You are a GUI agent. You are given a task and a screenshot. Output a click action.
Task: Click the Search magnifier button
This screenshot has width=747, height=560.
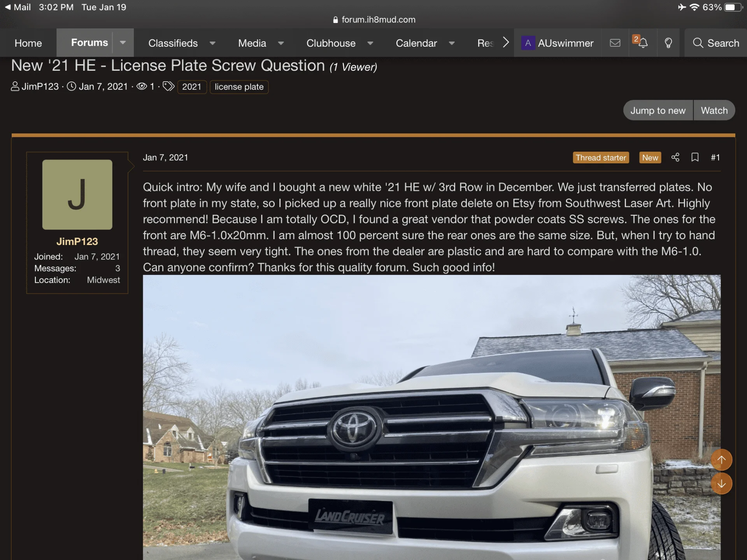[716, 43]
